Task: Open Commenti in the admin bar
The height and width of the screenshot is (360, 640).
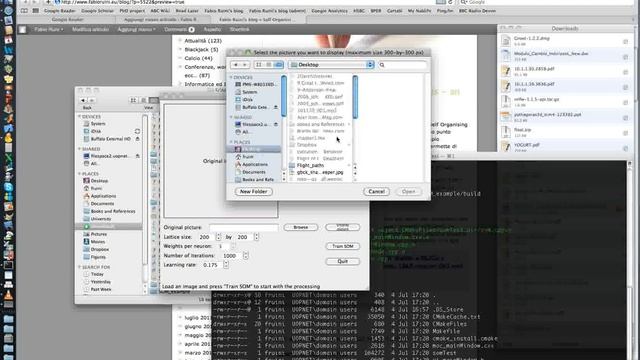Action: click(179, 29)
